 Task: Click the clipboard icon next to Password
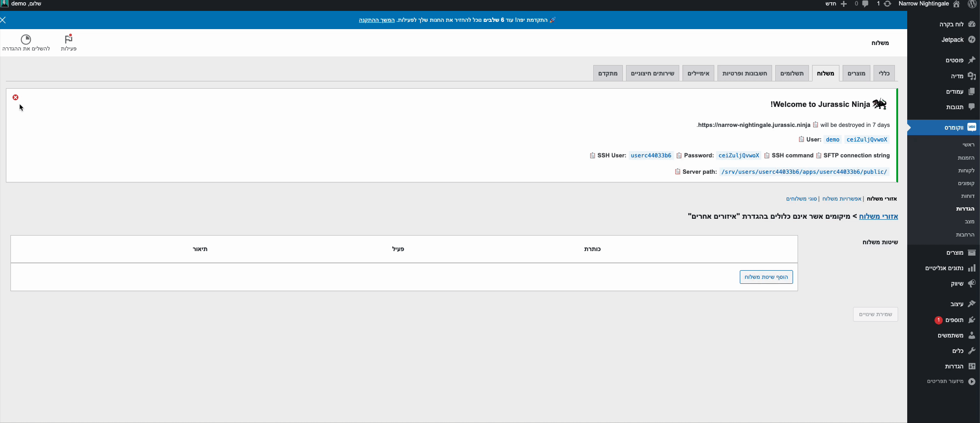pyautogui.click(x=679, y=156)
